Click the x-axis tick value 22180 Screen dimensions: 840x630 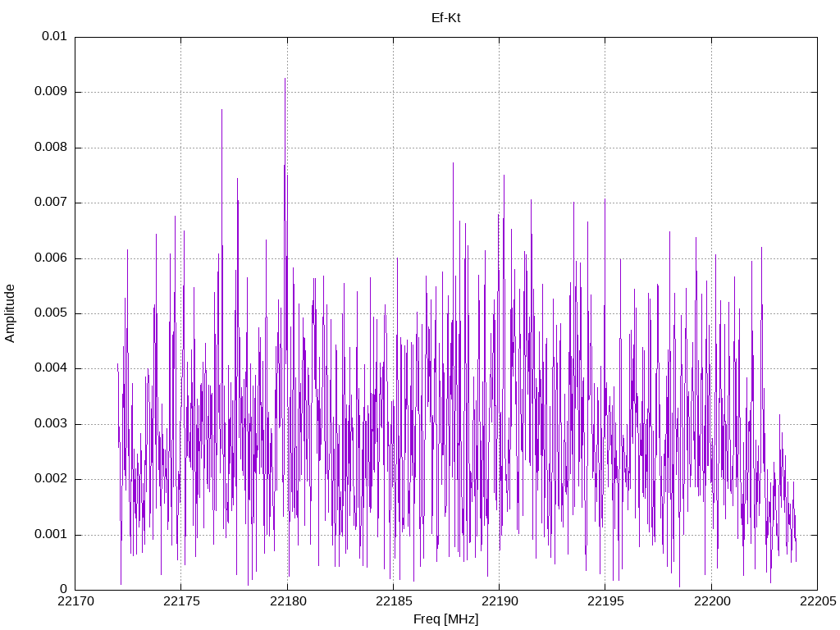288,601
